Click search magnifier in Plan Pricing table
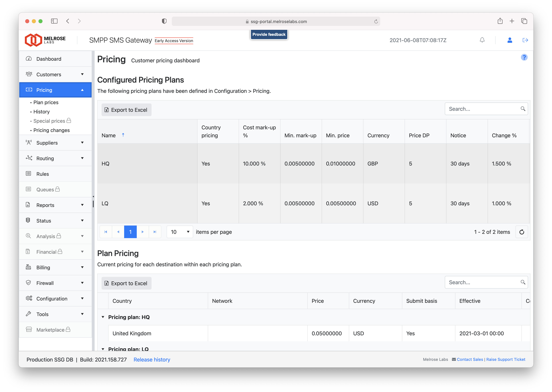 [523, 282]
